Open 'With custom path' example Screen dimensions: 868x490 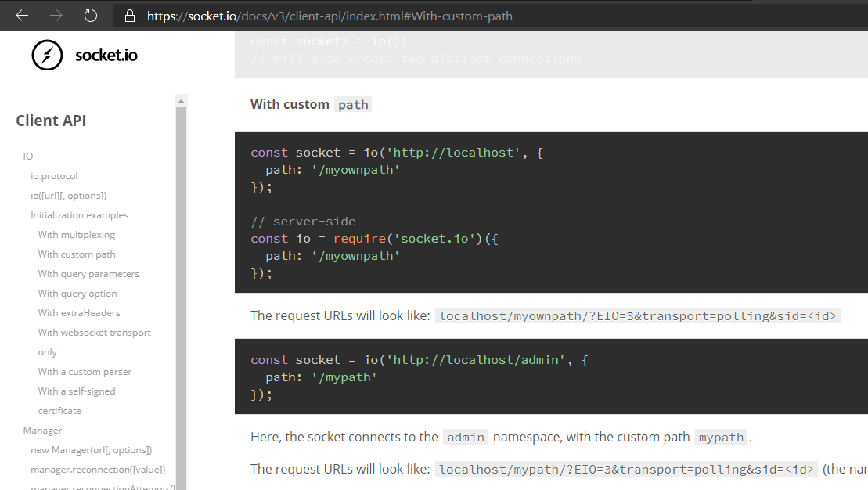[76, 254]
